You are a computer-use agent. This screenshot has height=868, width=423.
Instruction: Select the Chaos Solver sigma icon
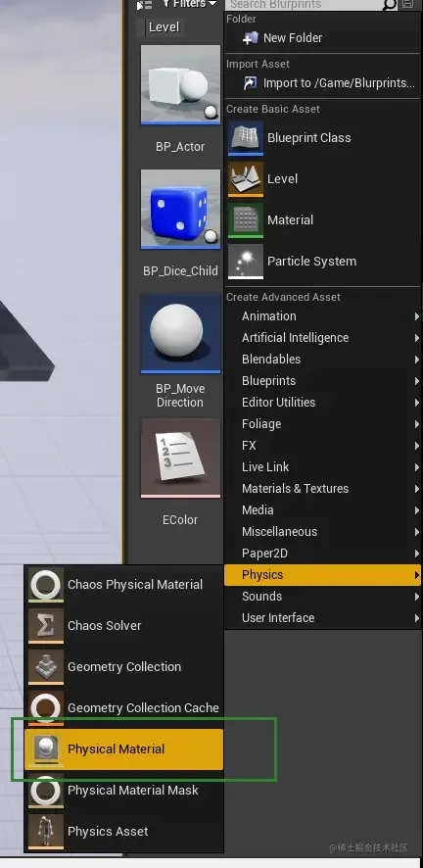click(46, 626)
